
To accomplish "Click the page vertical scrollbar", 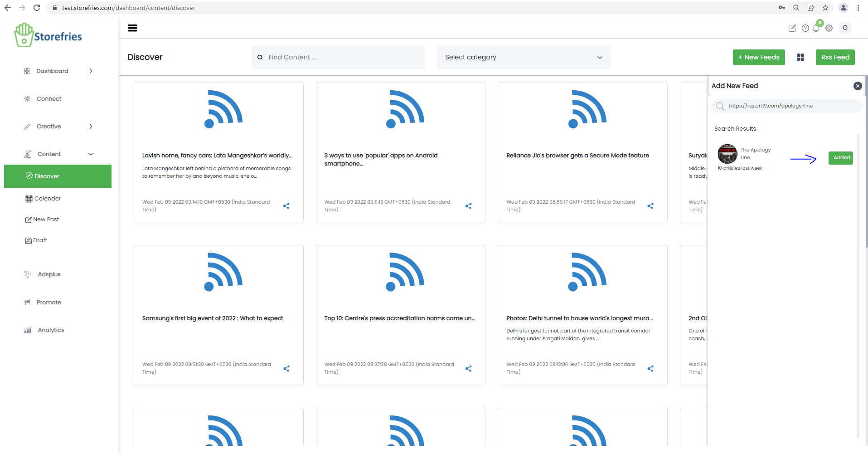I will click(866, 161).
